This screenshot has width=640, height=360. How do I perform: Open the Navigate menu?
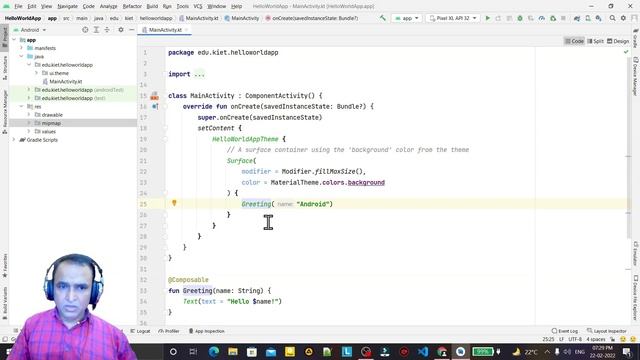[67, 6]
